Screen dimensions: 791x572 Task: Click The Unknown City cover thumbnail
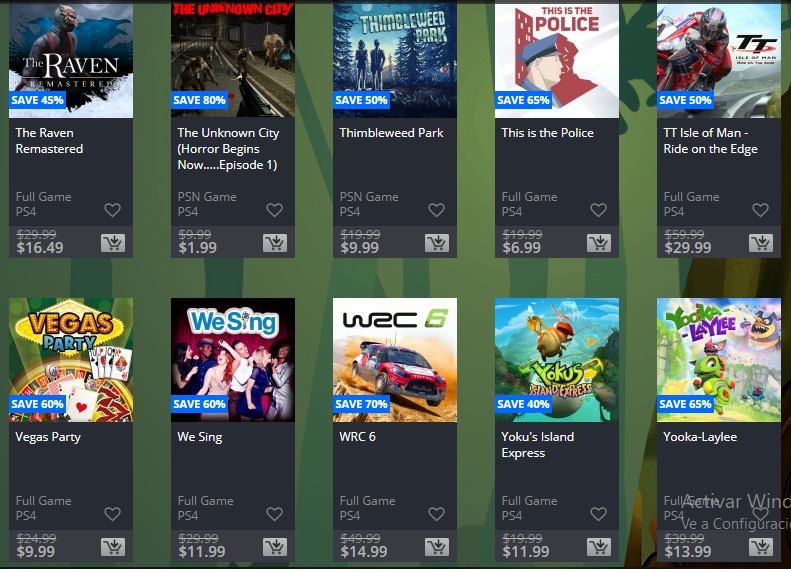[233, 60]
